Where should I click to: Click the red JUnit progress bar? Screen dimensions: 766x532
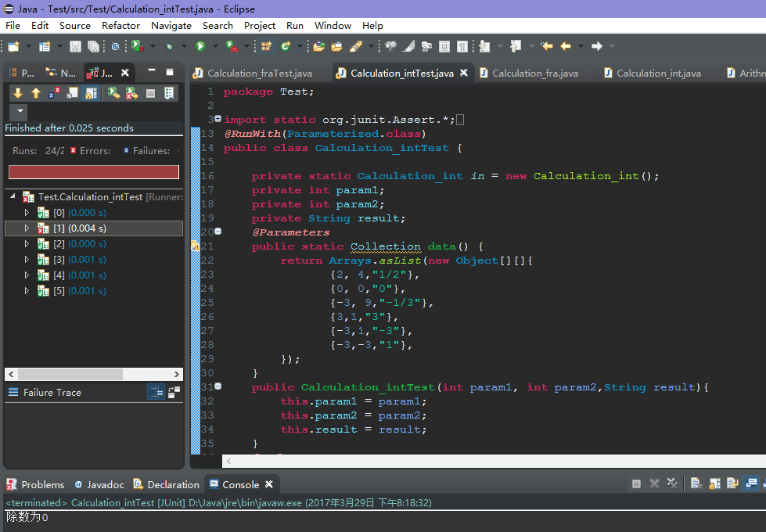click(x=94, y=172)
